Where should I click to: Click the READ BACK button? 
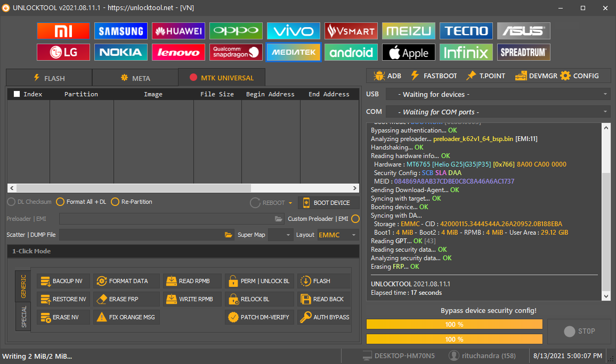click(x=324, y=299)
